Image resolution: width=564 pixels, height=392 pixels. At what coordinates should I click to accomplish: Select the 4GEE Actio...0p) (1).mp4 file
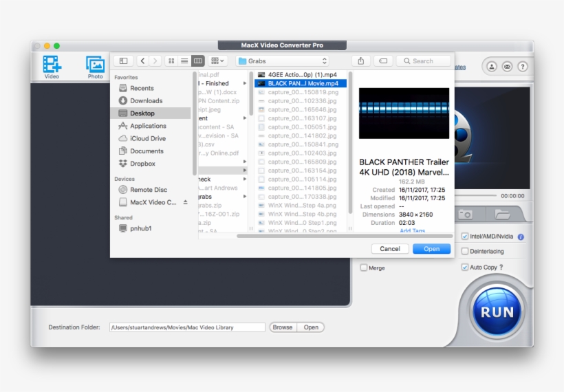301,74
